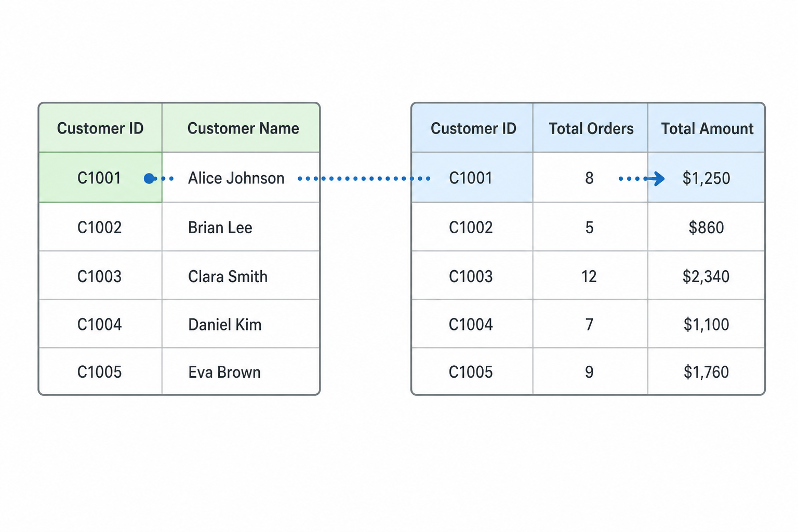Click the Daniel Kim name cell
The height and width of the screenshot is (532, 798).
tap(241, 324)
